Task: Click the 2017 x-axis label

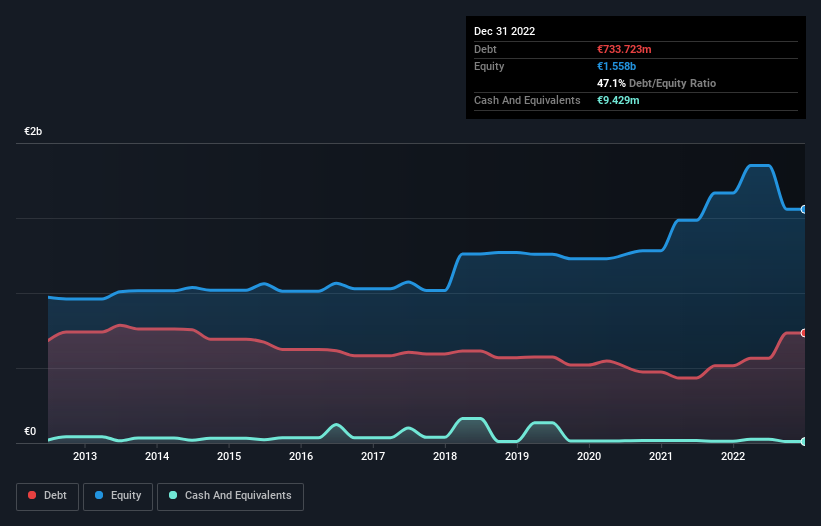Action: pyautogui.click(x=373, y=456)
